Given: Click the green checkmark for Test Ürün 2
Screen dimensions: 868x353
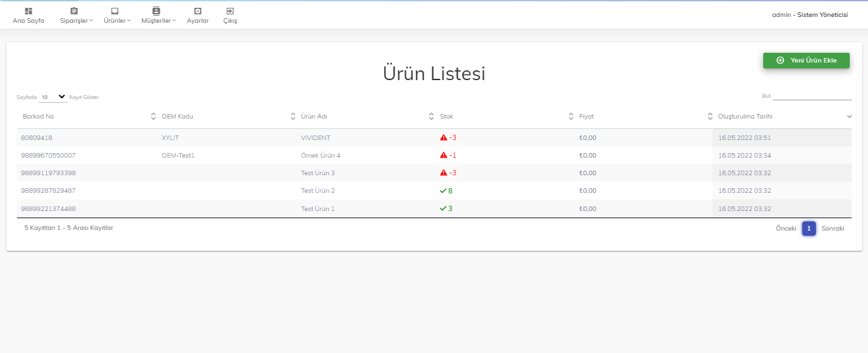Looking at the screenshot, I should tap(443, 191).
